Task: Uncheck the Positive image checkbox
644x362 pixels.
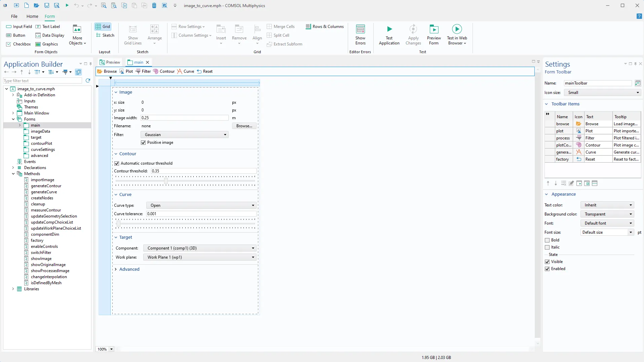Action: pos(144,142)
